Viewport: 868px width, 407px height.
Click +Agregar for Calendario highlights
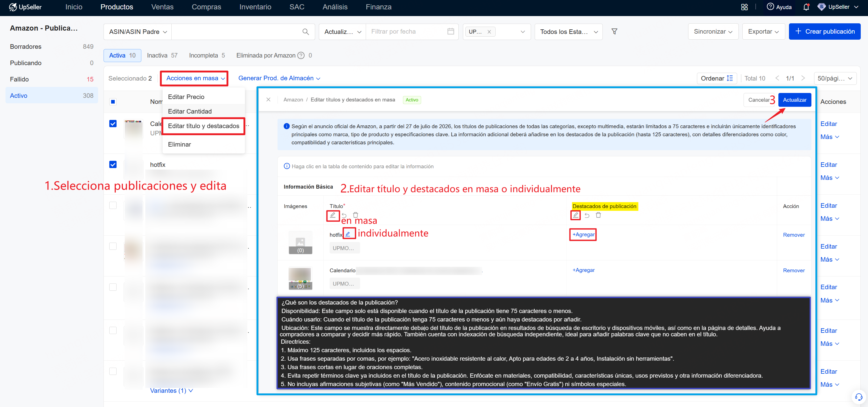click(583, 270)
